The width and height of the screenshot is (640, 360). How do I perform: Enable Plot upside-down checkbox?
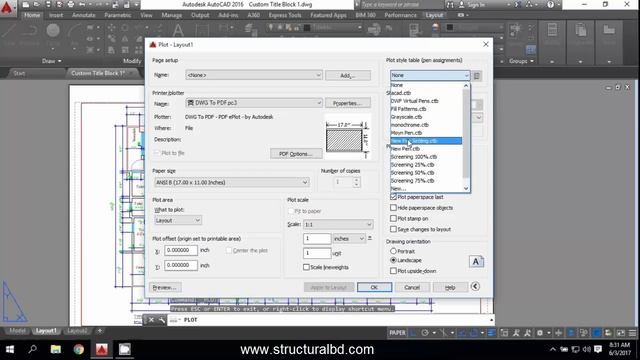[393, 271]
